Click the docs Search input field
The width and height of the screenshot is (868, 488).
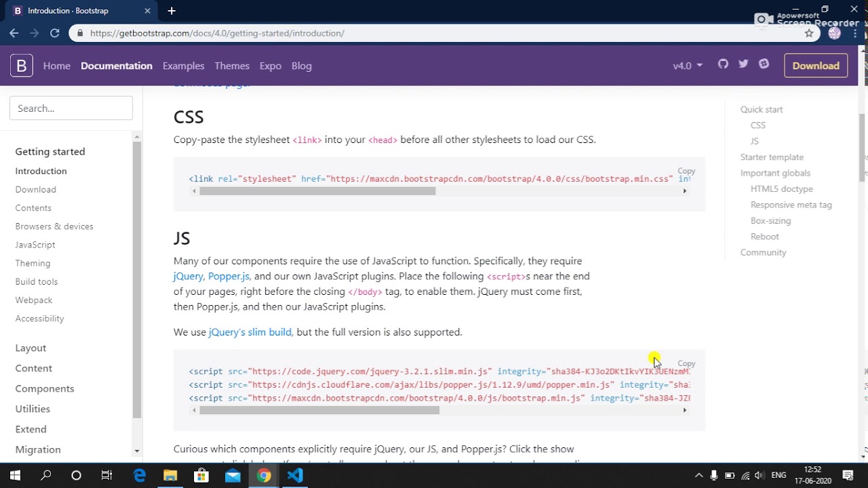[x=71, y=108]
